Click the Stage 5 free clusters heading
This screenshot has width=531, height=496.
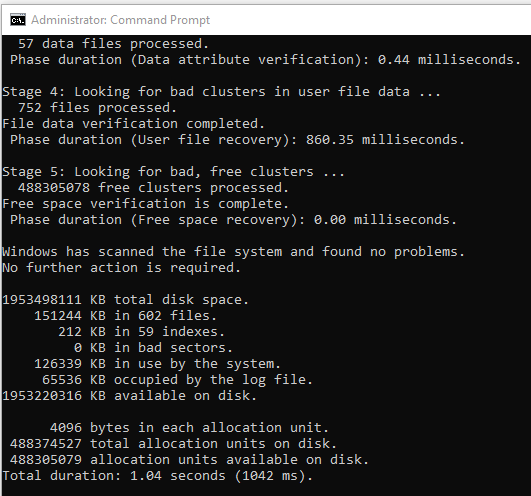173,172
